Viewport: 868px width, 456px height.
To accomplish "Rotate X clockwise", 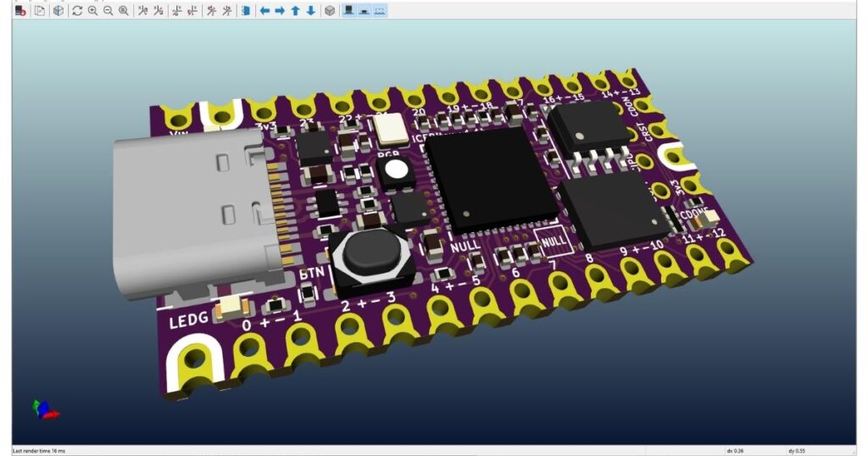I will pyautogui.click(x=142, y=10).
